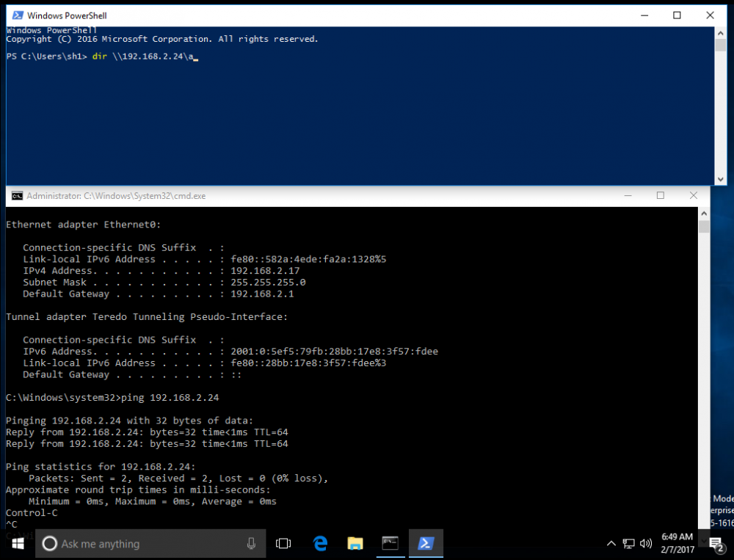Click the Tunnel adapter Teredo heading line
This screenshot has width=734, height=560.
[x=147, y=317]
